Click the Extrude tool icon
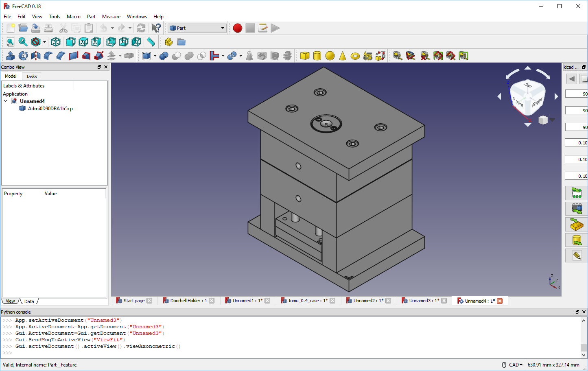The height and width of the screenshot is (371, 588). pos(10,56)
